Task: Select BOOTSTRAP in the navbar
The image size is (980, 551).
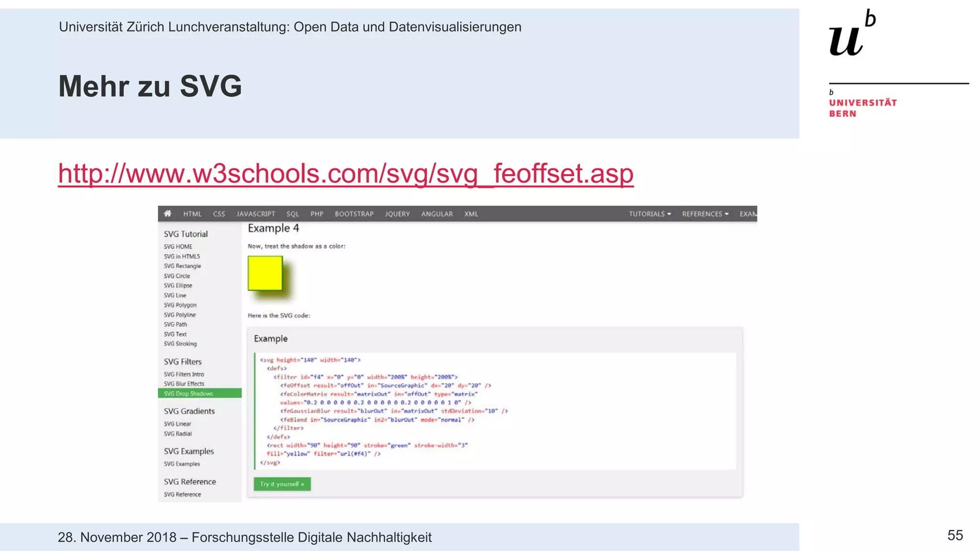Action: (354, 214)
